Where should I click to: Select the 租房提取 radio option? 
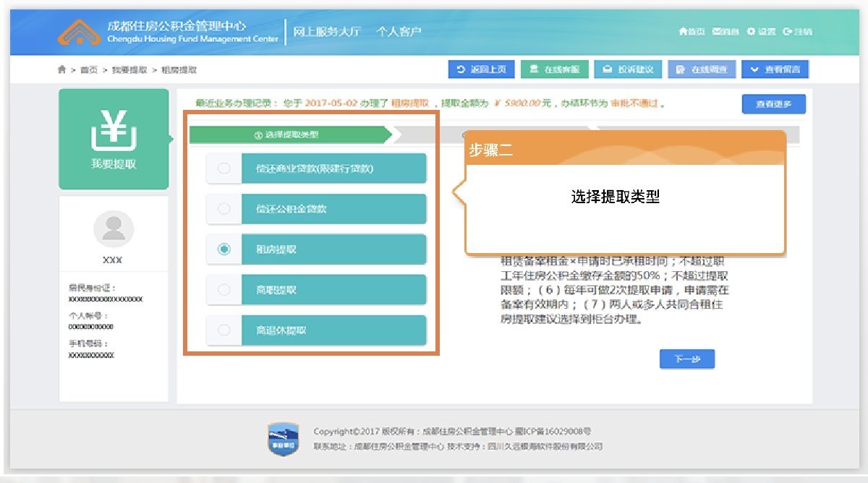(x=224, y=249)
